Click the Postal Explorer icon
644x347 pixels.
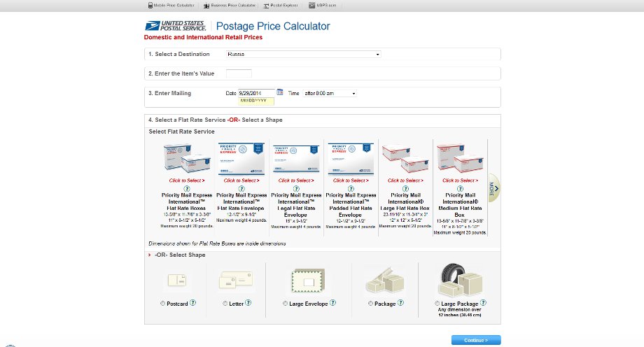pyautogui.click(x=266, y=6)
